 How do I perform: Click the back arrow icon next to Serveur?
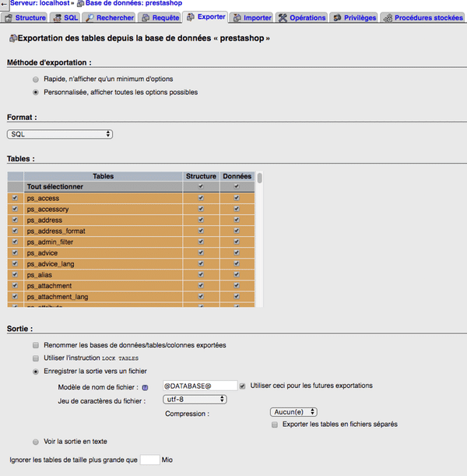click(4, 4)
